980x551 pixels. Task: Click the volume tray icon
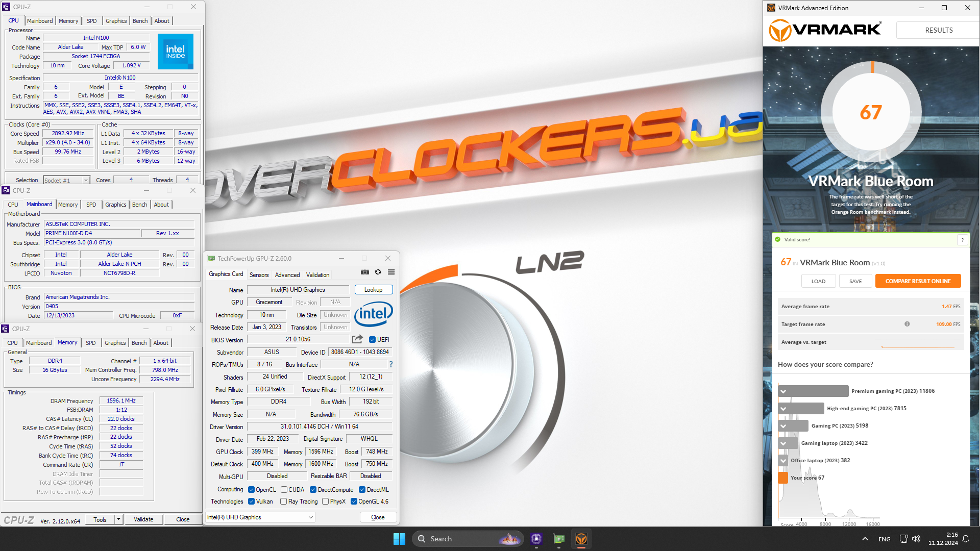pyautogui.click(x=916, y=539)
